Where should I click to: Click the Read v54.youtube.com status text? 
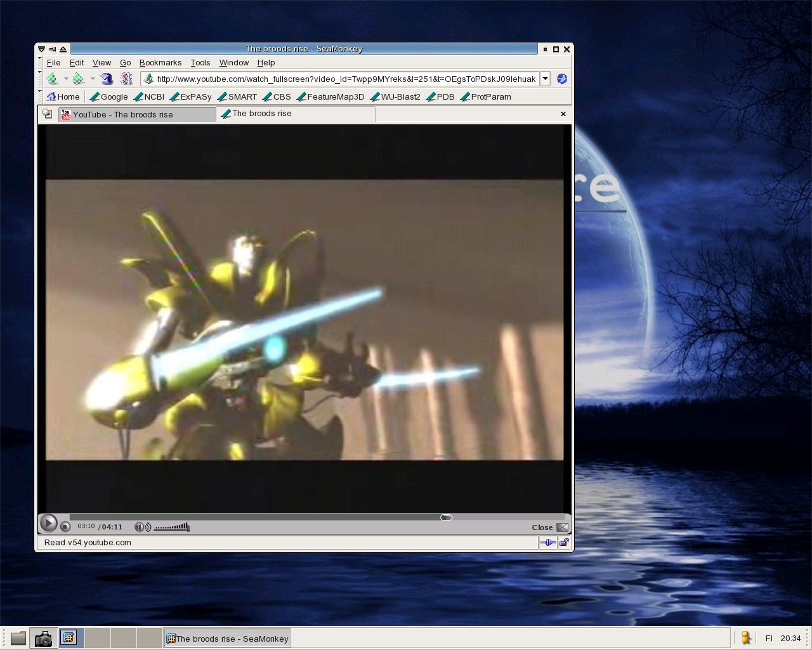point(88,543)
